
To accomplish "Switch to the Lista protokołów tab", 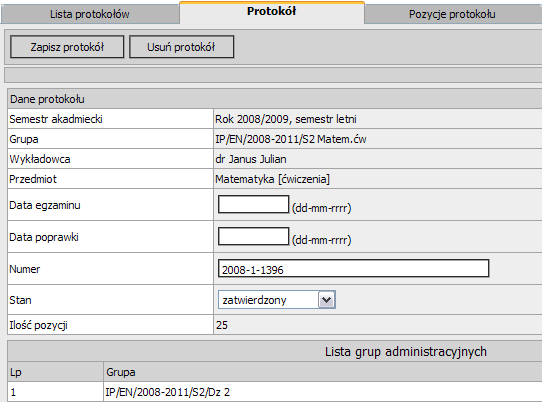I will click(x=90, y=14).
